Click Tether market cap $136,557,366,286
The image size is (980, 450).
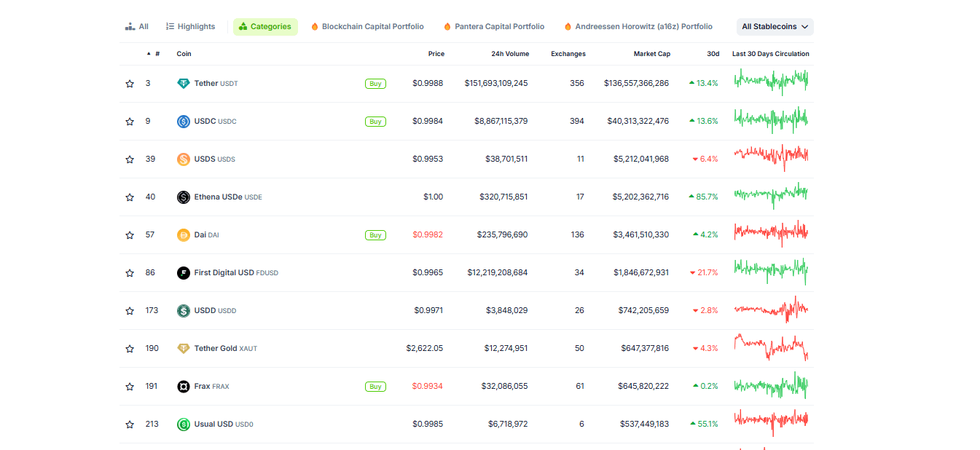click(636, 84)
